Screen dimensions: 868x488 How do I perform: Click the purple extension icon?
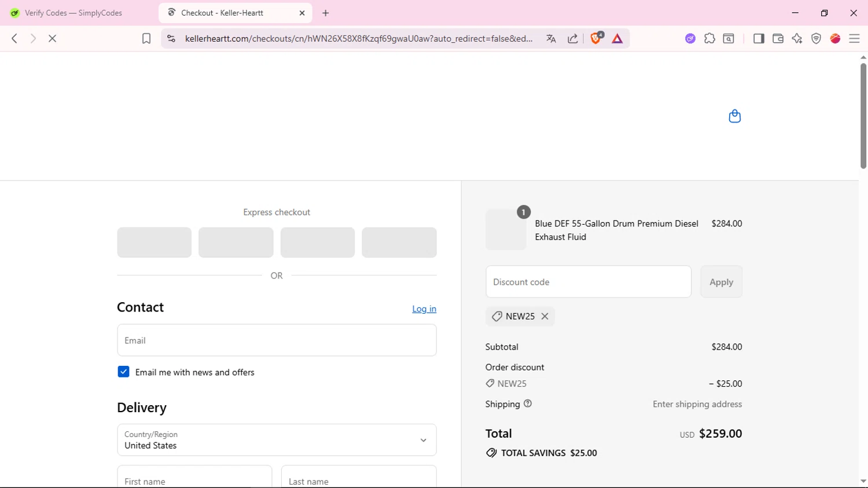(x=690, y=39)
